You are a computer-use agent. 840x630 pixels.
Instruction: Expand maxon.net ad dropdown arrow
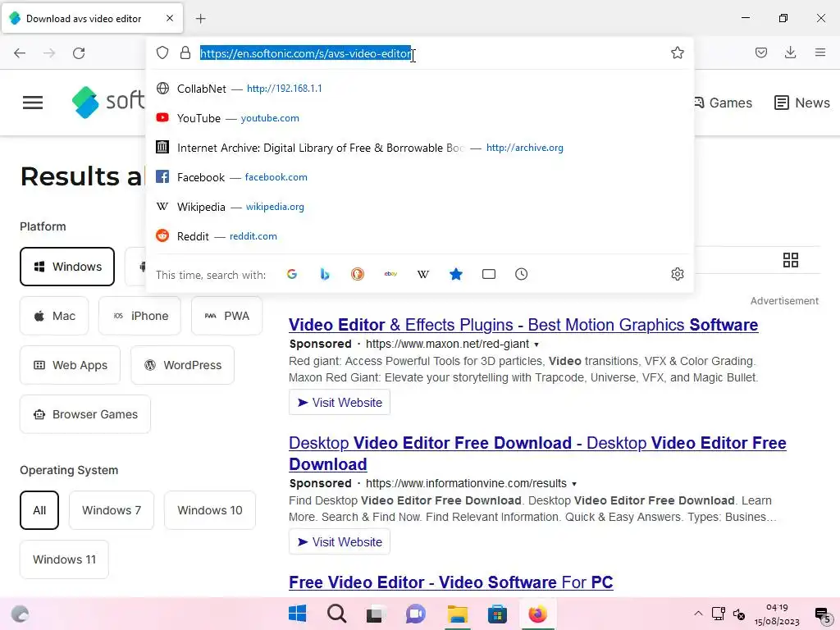coord(536,345)
